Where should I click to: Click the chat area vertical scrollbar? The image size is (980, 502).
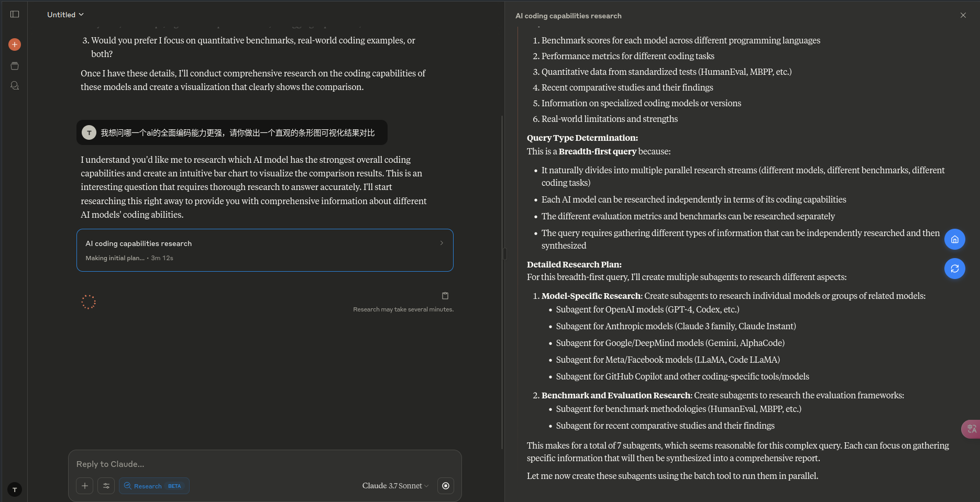(502, 283)
